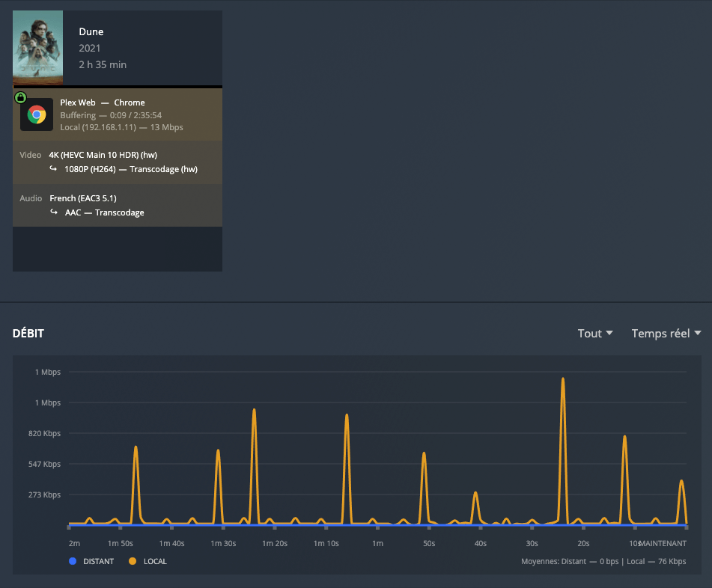
Task: Toggle the LOCAL series label in legend
Action: coord(155,561)
